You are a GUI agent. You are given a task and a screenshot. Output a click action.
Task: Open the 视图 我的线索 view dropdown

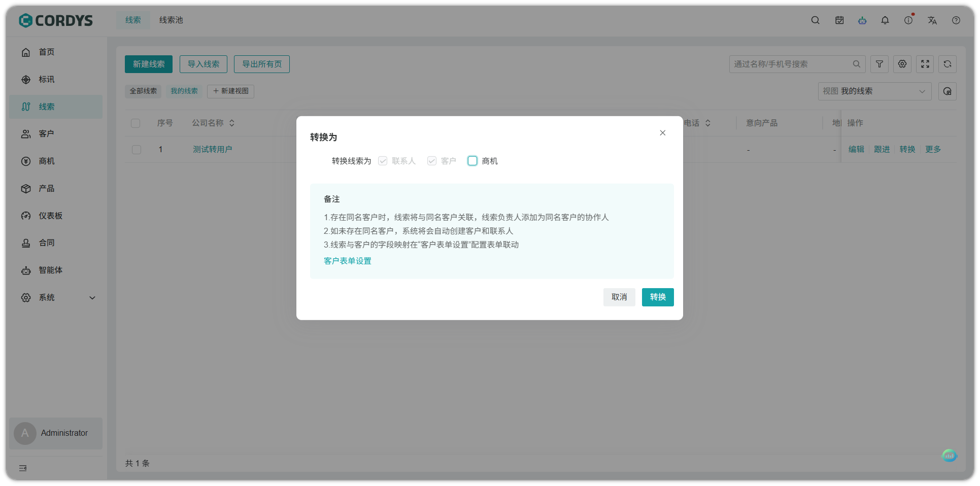coord(874,91)
